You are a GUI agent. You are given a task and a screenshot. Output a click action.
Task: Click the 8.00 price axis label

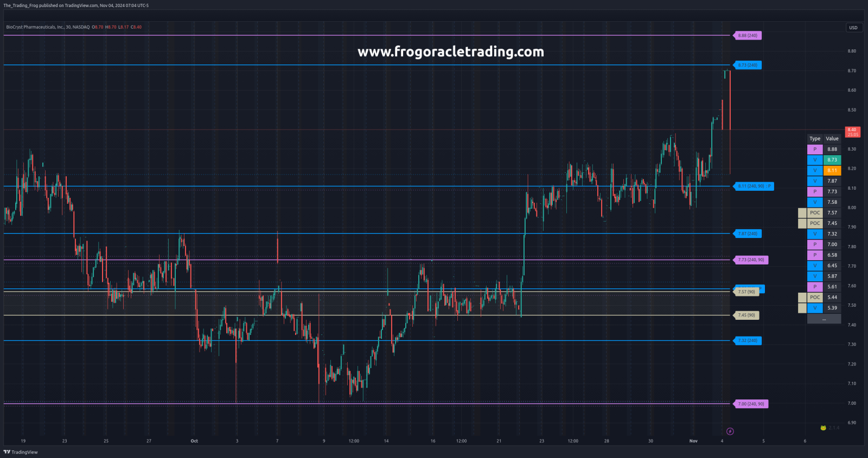(852, 208)
